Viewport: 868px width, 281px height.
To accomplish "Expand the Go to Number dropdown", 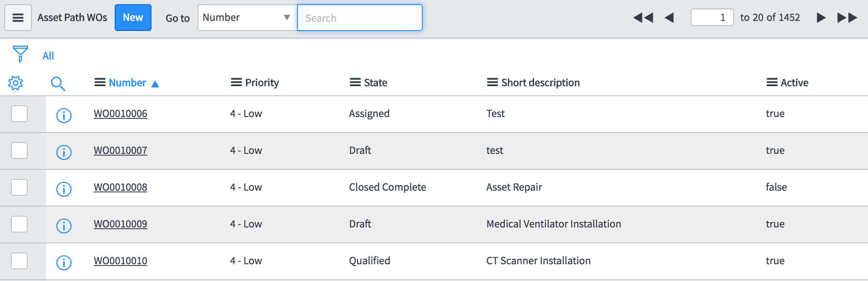I will click(247, 18).
